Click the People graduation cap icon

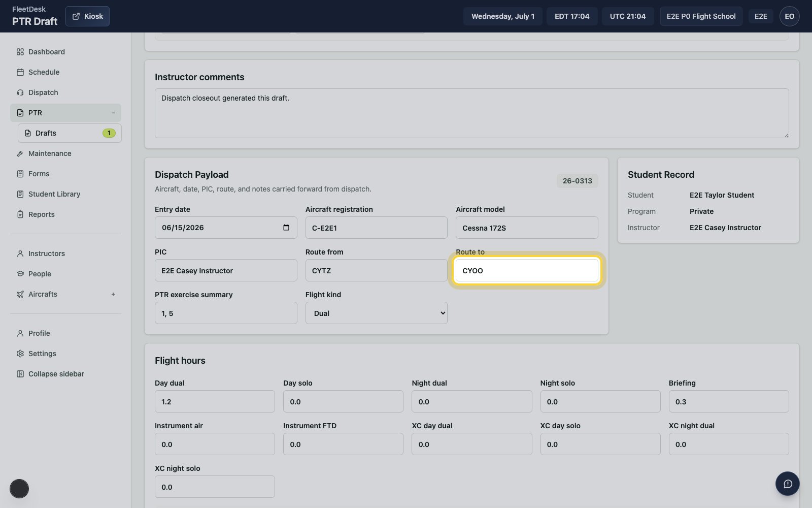pos(20,274)
